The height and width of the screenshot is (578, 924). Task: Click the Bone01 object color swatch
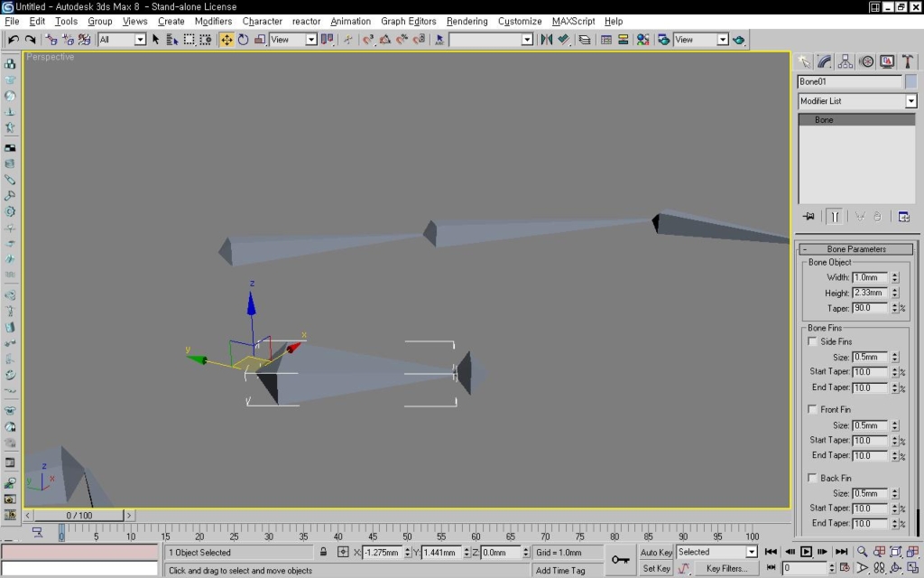pyautogui.click(x=911, y=81)
